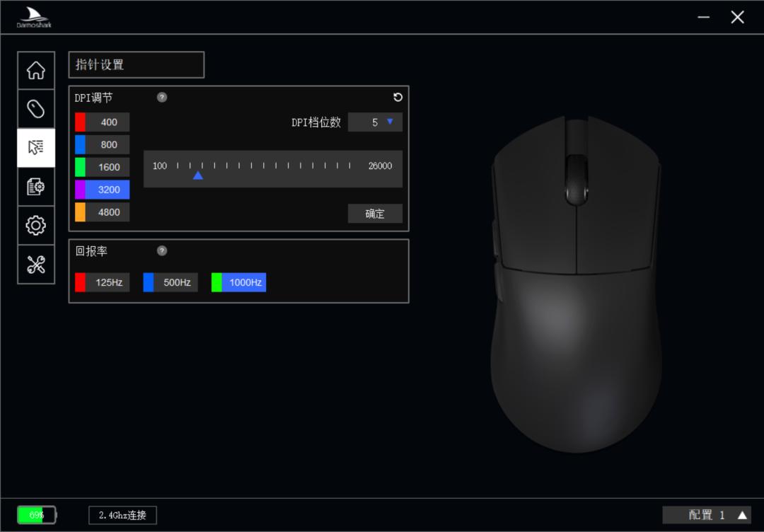
Task: Open the mouse button settings icon
Action: [x=36, y=109]
